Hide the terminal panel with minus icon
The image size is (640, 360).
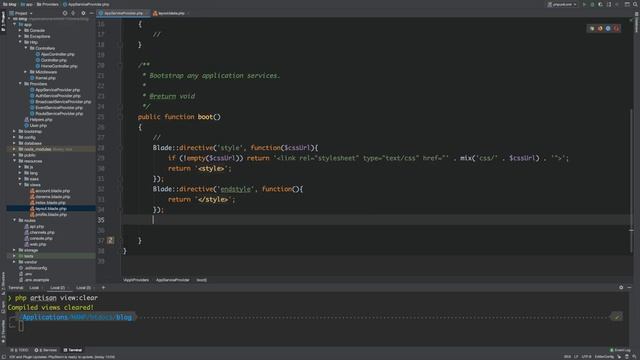point(629,288)
